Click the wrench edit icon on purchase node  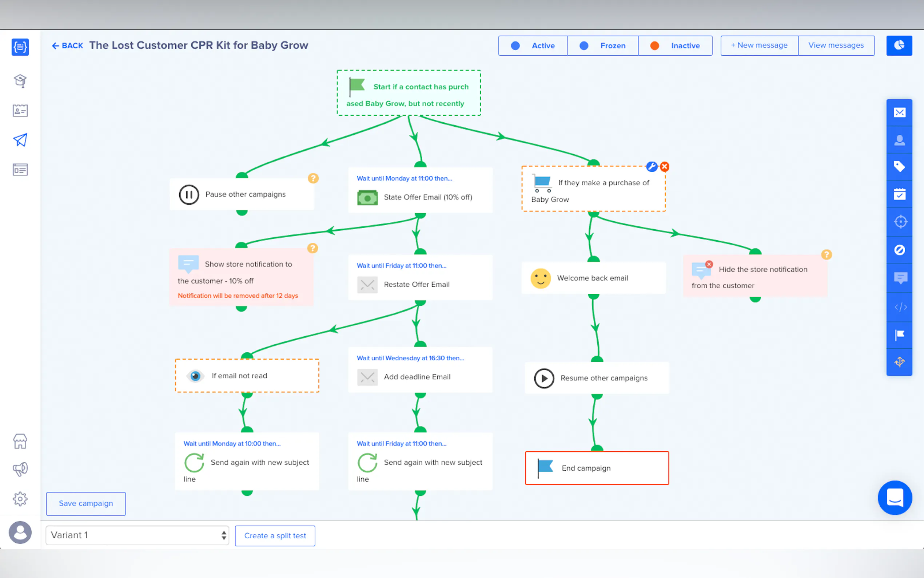tap(652, 167)
